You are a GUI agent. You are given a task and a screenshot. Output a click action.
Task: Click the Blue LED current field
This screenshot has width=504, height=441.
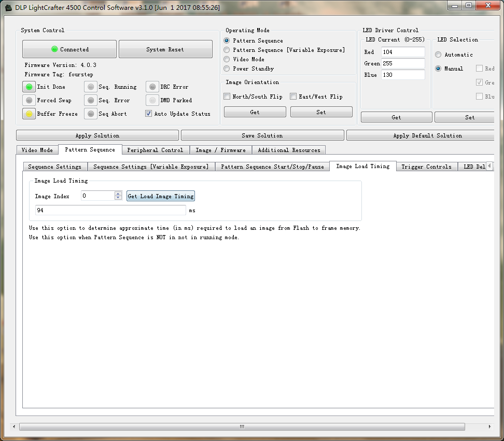(x=403, y=75)
